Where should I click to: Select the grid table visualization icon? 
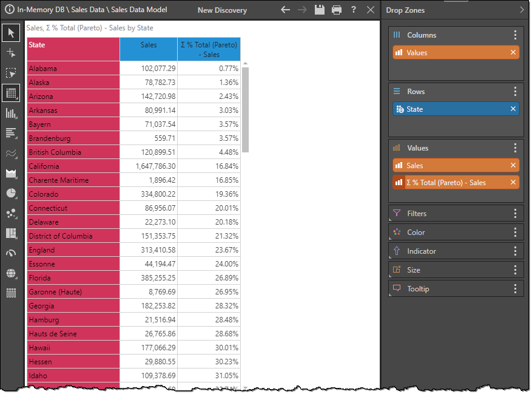(10, 93)
